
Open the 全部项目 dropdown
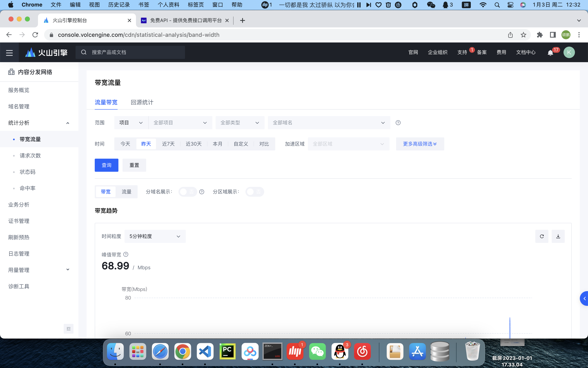[x=180, y=123]
